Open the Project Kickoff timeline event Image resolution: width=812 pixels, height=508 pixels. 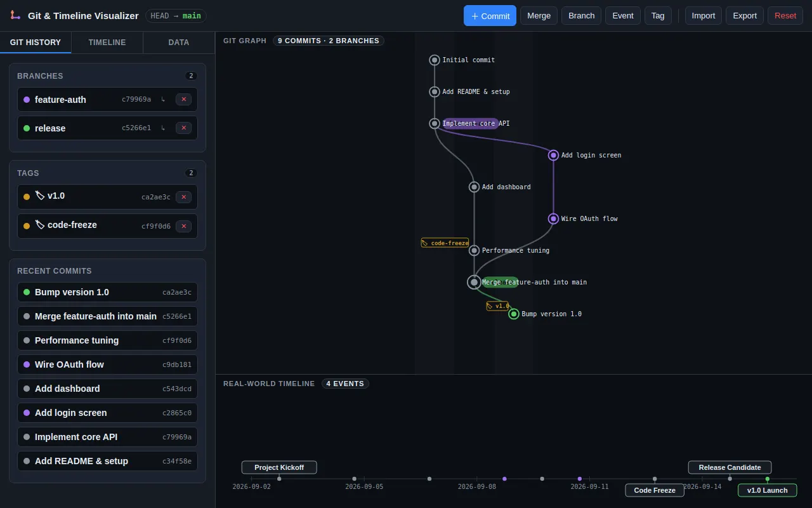tap(279, 467)
